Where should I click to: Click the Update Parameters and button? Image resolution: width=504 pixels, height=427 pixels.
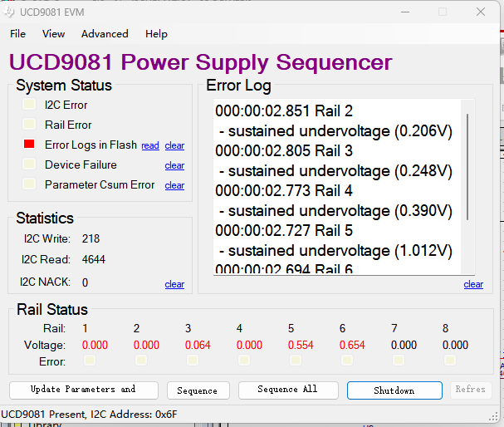(x=84, y=390)
